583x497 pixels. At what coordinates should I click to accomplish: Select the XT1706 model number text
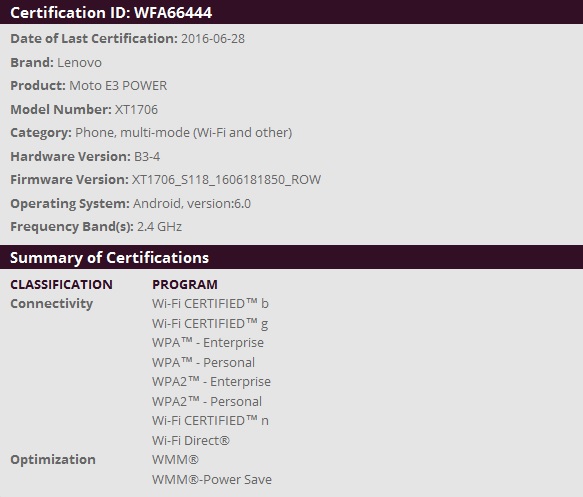pyautogui.click(x=136, y=110)
